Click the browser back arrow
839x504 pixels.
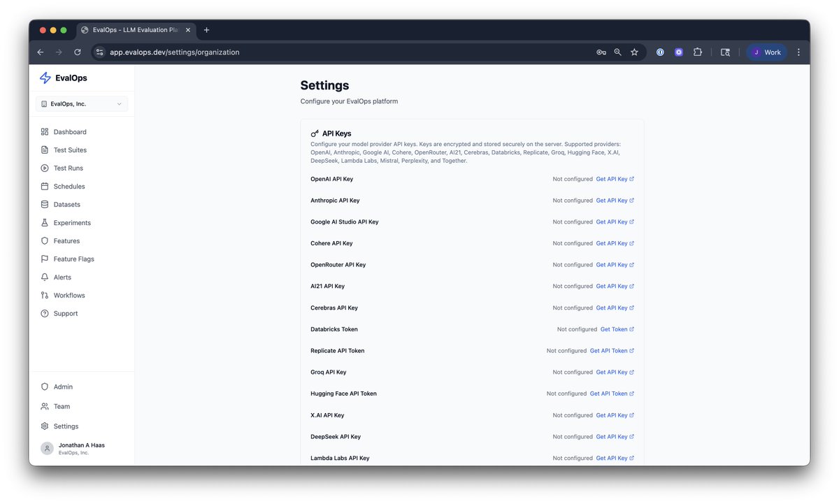[x=41, y=52]
